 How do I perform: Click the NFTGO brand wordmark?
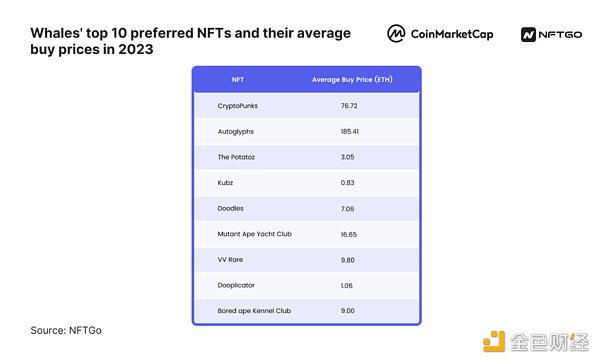560,34
